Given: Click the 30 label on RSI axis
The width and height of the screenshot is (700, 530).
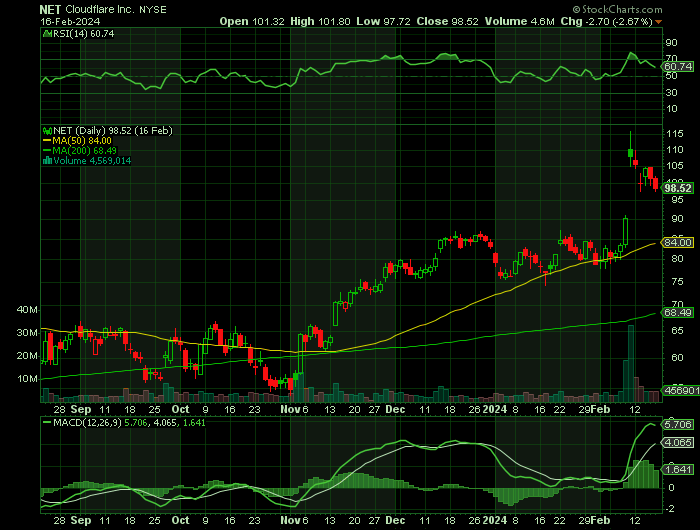Looking at the screenshot, I should (671, 92).
